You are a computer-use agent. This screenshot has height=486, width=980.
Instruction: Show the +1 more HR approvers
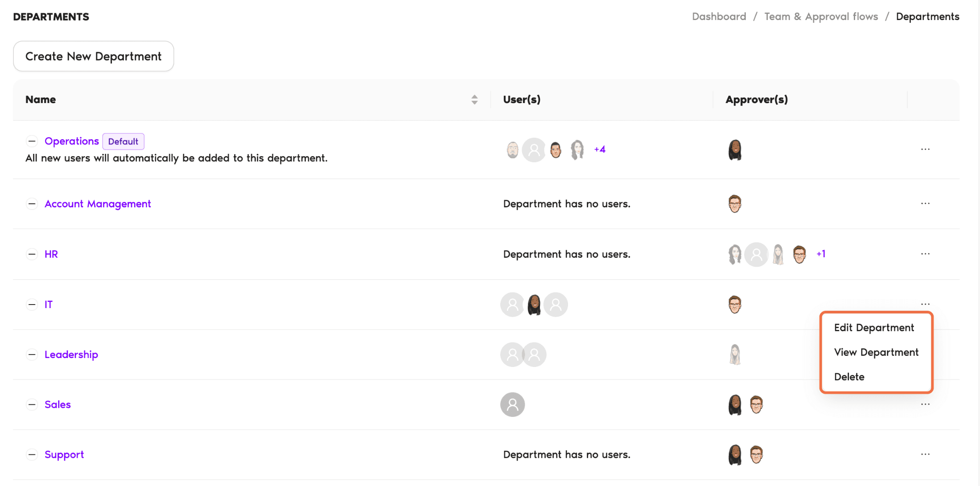(x=821, y=254)
